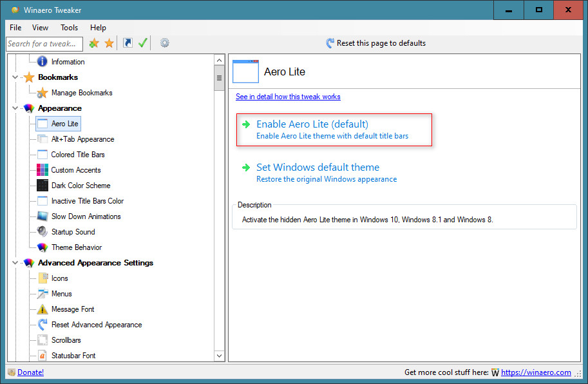Click the Menus item icon
This screenshot has height=384, width=588.
43,293
